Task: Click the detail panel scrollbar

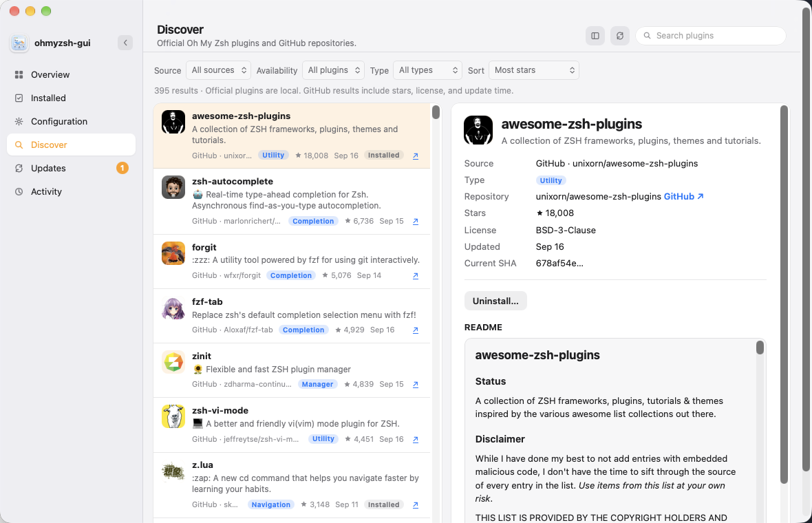Action: point(784,294)
